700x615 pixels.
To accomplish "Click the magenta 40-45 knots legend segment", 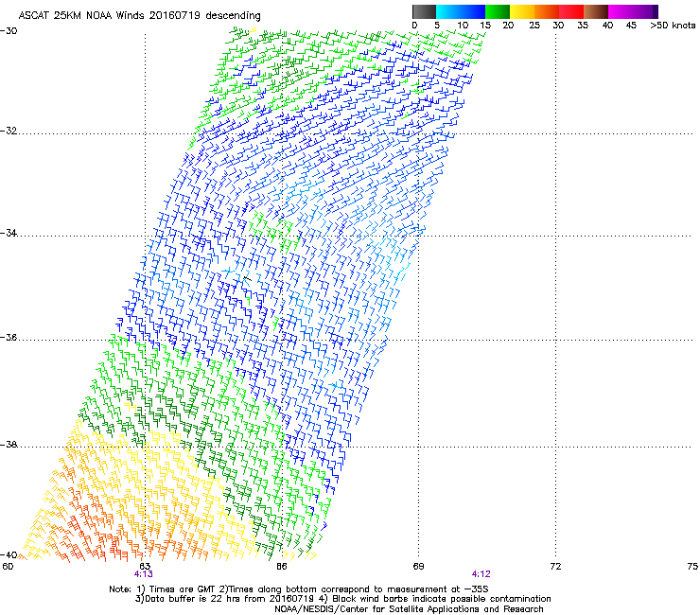I will tap(621, 11).
